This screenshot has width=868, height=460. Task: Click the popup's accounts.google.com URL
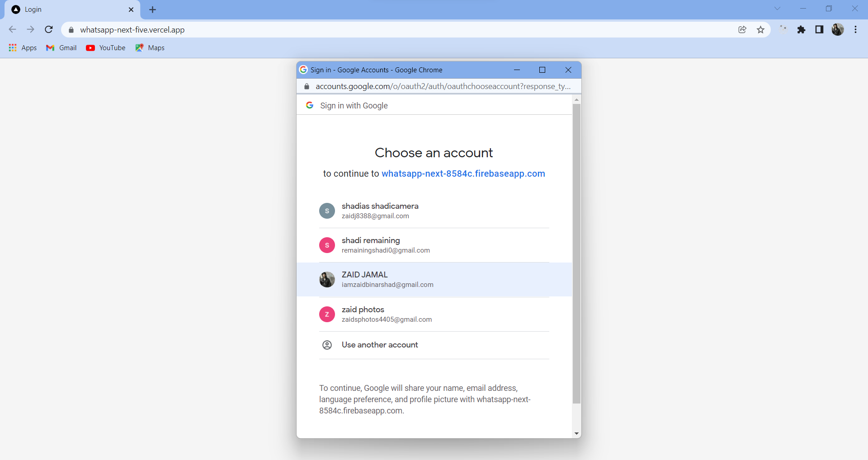(x=443, y=86)
